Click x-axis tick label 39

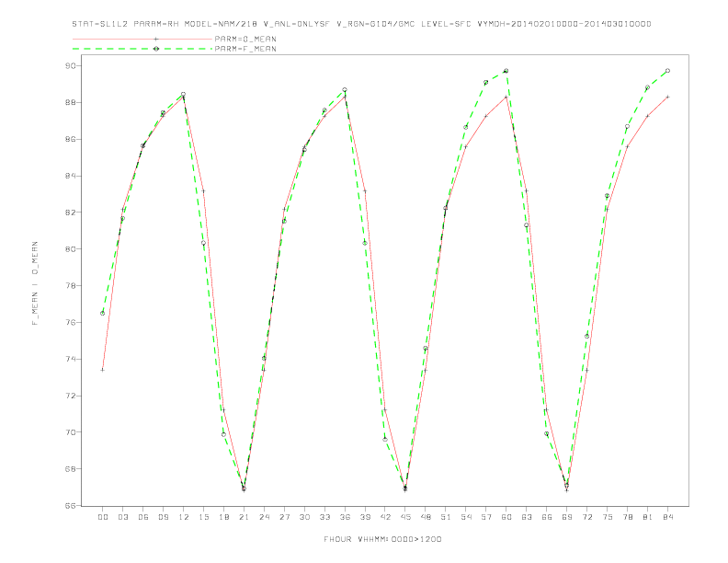coord(365,517)
